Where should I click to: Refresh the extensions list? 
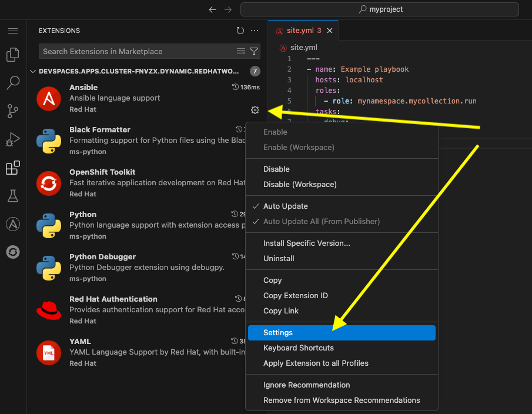[239, 31]
